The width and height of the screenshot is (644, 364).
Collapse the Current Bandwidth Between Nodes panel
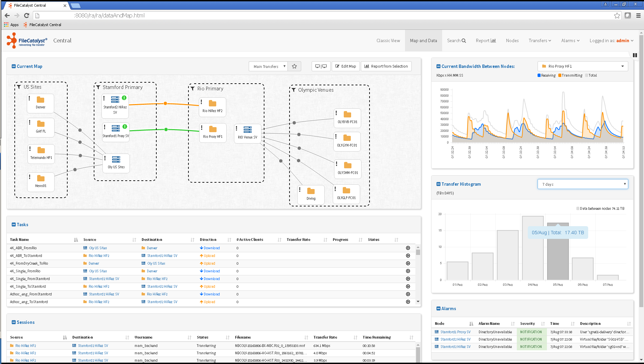(438, 66)
